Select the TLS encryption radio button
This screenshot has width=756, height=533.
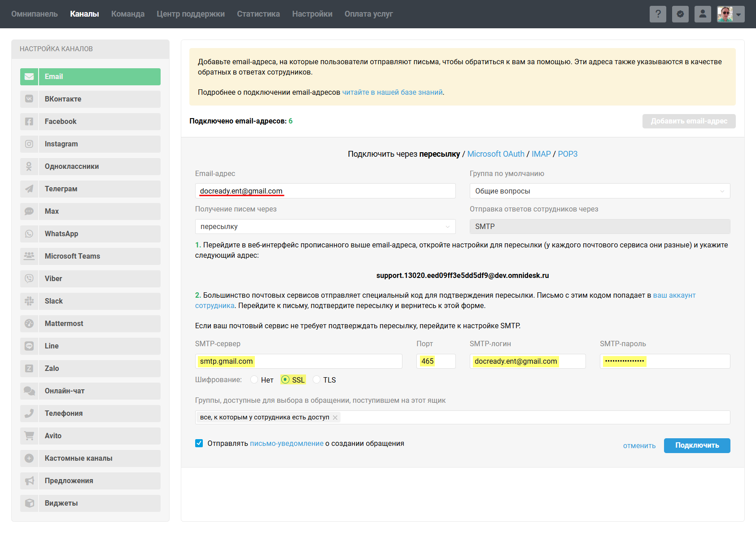point(317,380)
